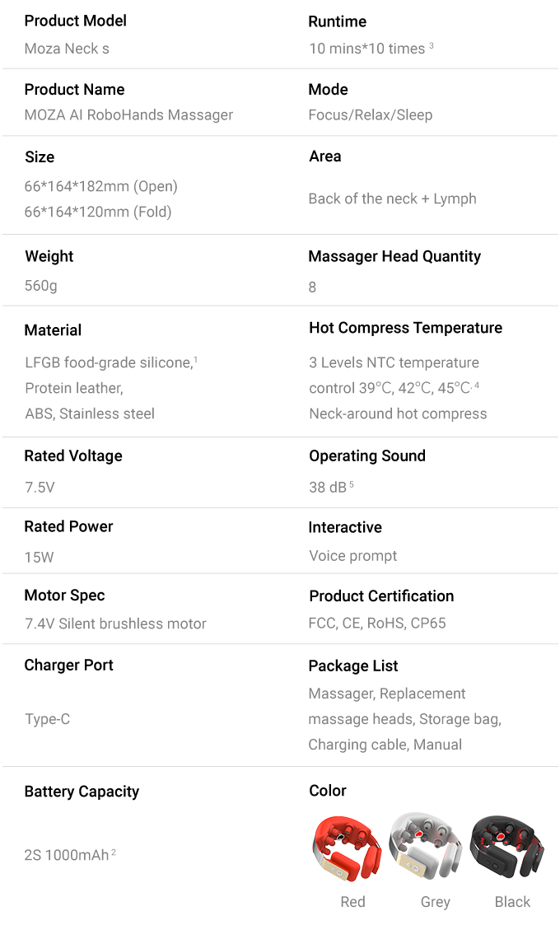
Task: Click the Runtime footnote 3 superscript
Action: pyautogui.click(x=432, y=44)
